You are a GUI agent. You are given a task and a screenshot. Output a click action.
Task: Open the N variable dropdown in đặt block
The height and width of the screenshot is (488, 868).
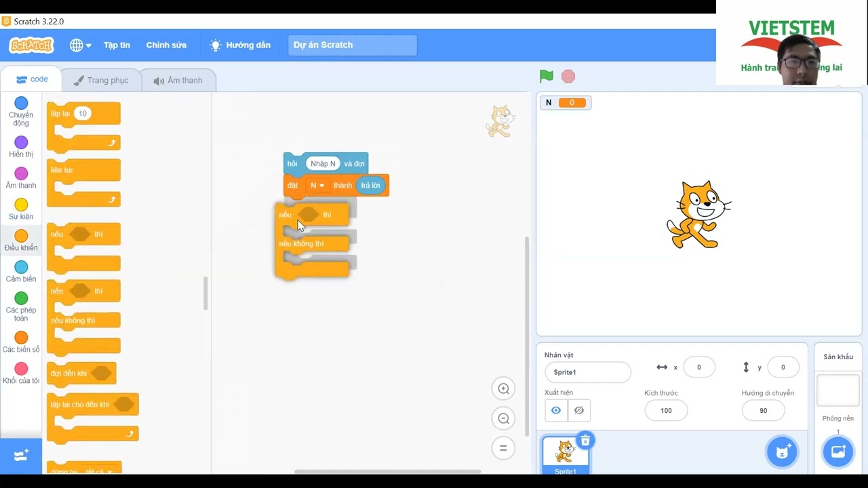[x=317, y=185]
